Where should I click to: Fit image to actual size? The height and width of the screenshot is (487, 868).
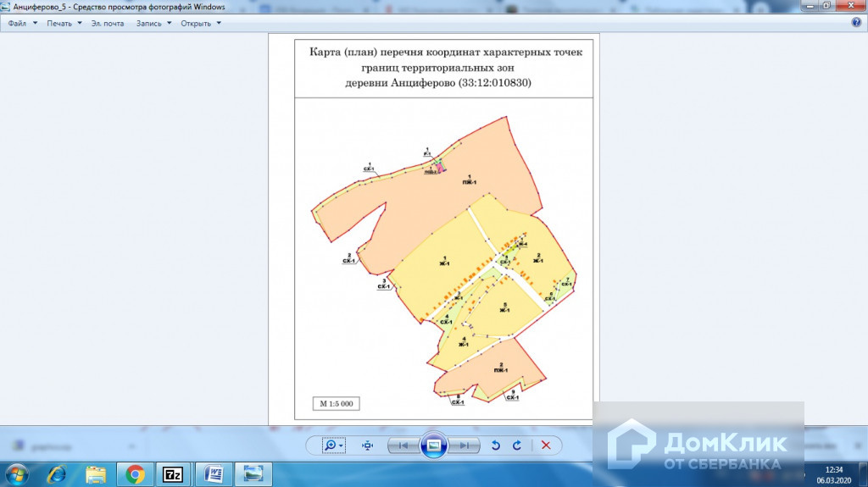(368, 445)
